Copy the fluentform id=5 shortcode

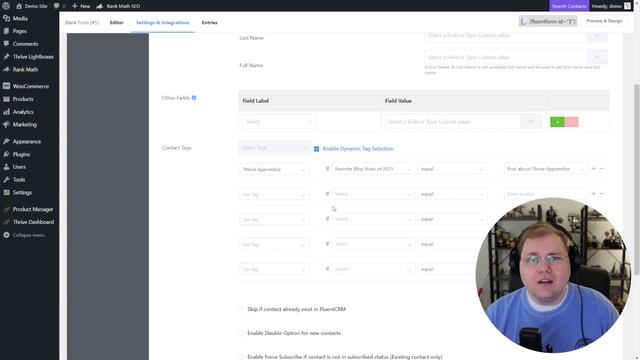[x=548, y=21]
